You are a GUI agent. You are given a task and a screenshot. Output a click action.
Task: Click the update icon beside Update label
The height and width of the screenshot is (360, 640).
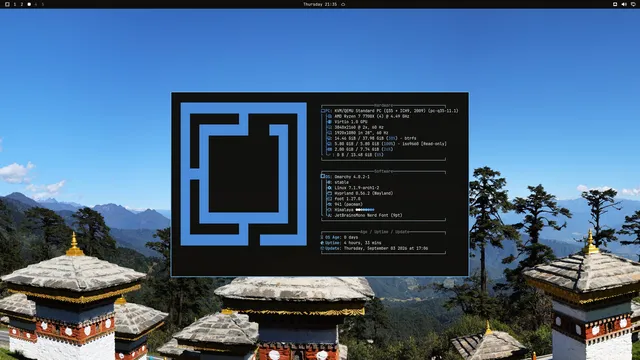(x=322, y=248)
